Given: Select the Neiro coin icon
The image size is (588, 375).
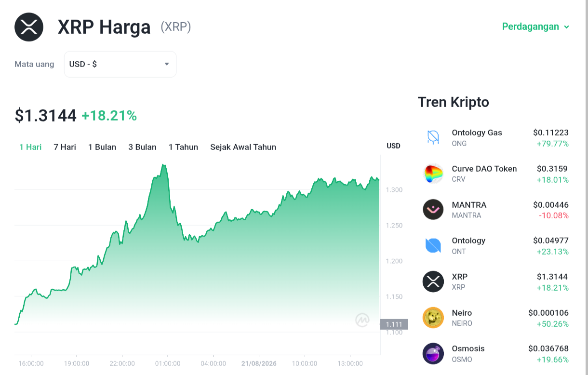Looking at the screenshot, I should [x=433, y=318].
